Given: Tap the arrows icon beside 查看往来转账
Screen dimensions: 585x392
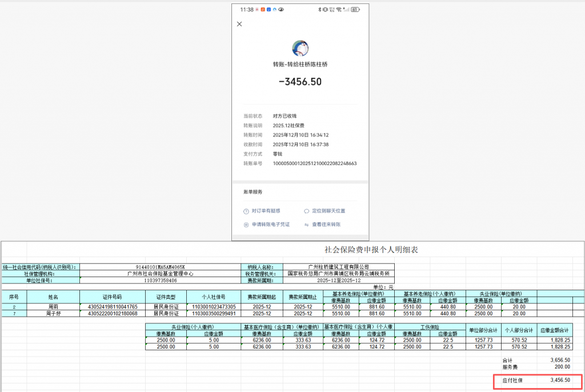Looking at the screenshot, I should (x=307, y=225).
